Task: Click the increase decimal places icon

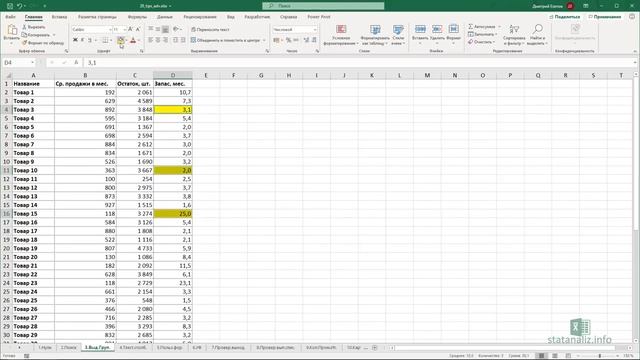Action: (306, 40)
